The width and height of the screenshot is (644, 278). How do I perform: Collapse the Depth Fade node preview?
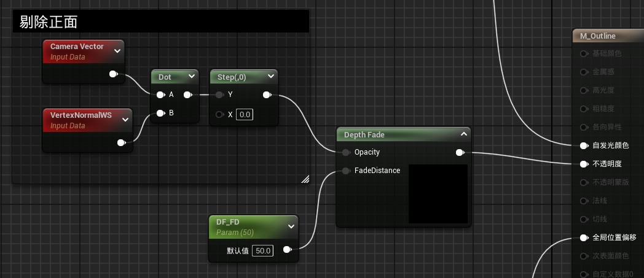tap(463, 134)
